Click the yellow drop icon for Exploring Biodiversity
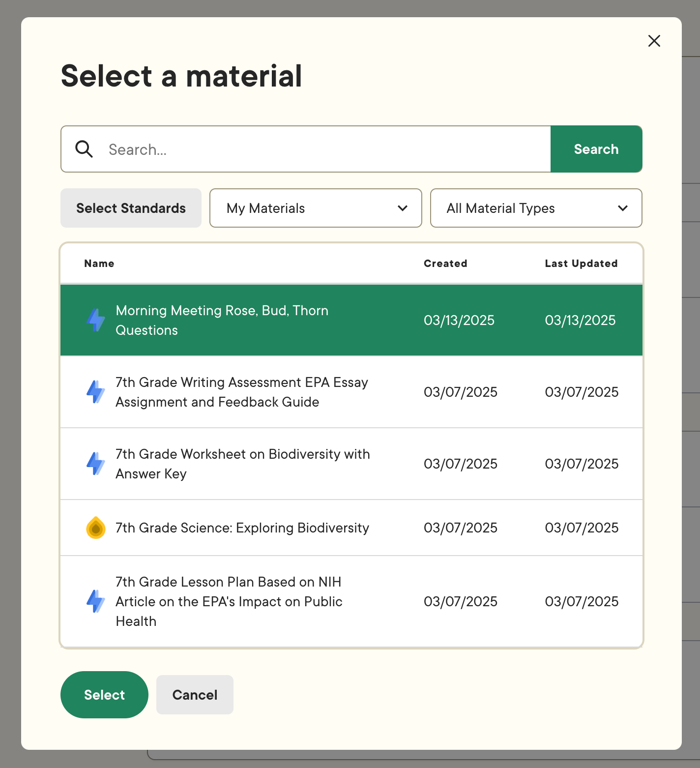Screen dimensions: 700x768 (96, 528)
